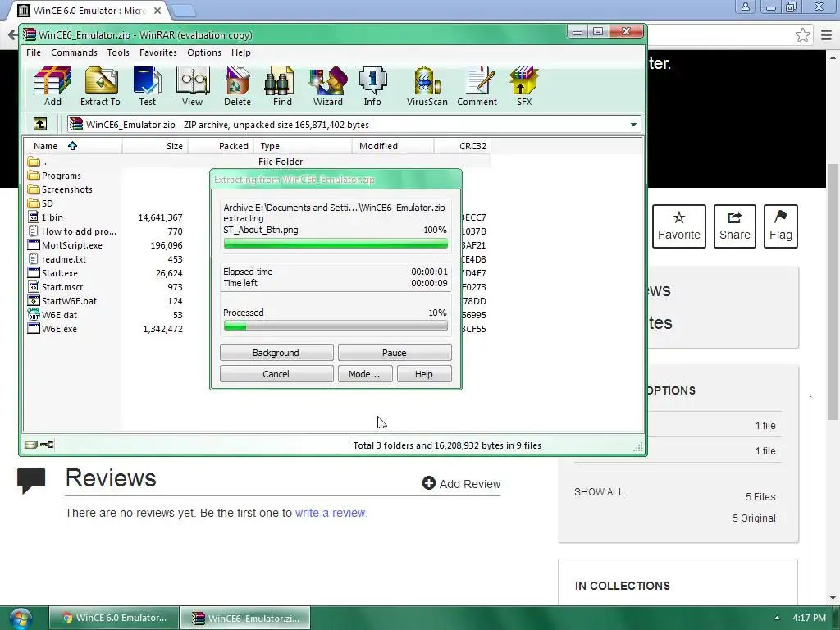The height and width of the screenshot is (630, 840).
Task: Open the Tools menu
Action: (x=118, y=52)
